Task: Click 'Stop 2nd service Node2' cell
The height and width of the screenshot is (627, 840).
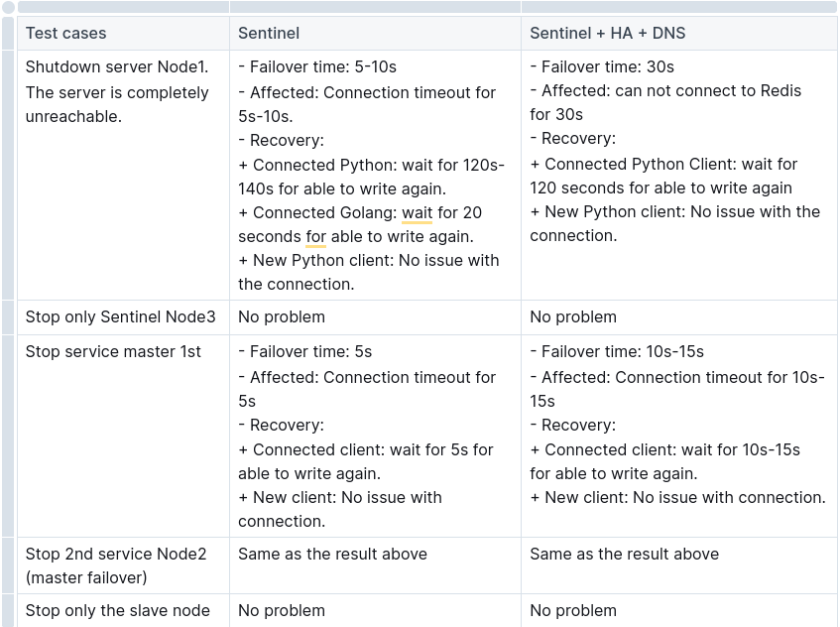Action: click(123, 565)
